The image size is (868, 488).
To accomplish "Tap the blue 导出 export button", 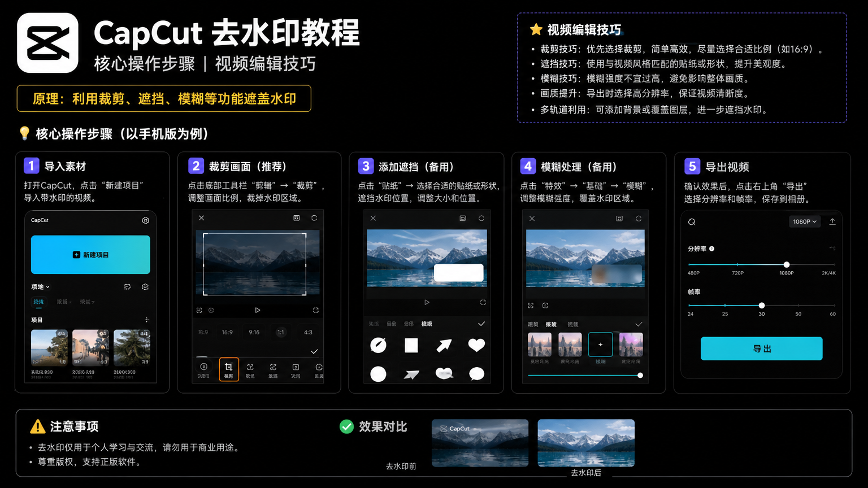I will (x=762, y=348).
